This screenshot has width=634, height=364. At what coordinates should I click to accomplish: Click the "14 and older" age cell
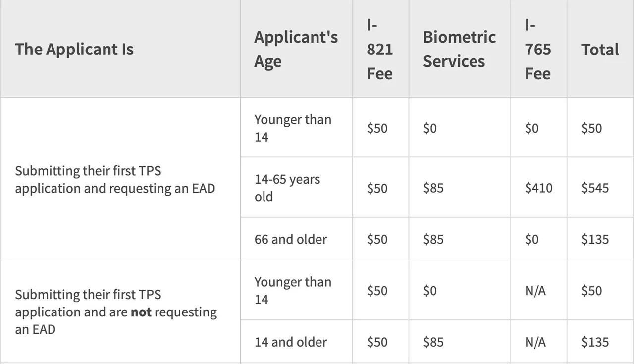point(291,342)
